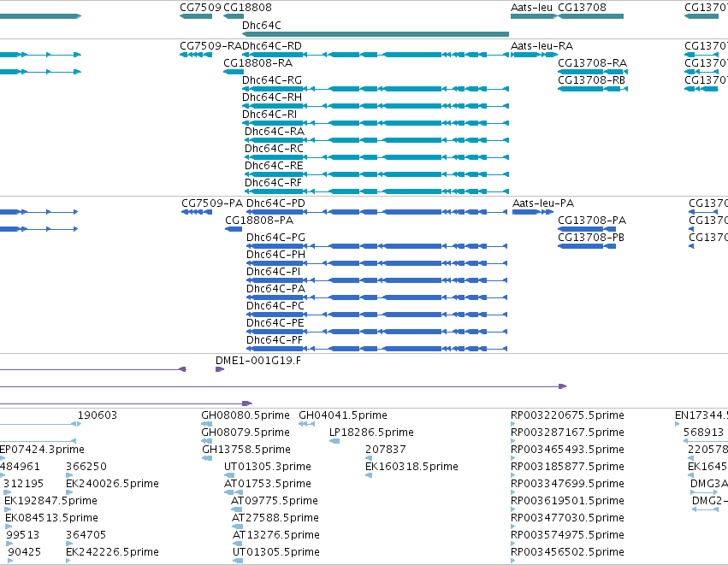The width and height of the screenshot is (728, 565).
Task: Select the Dhc64C-RG transcript label
Action: tap(272, 80)
